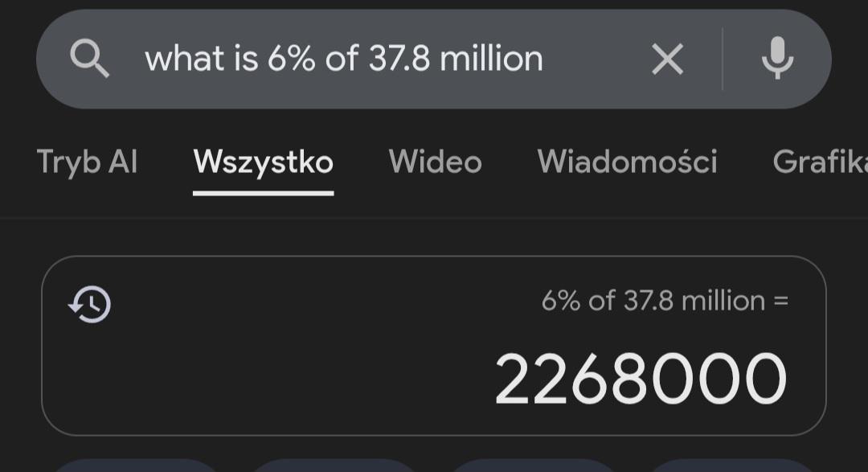Viewport: 868px width, 472px height.
Task: Clear the search query with X
Action: (x=666, y=59)
